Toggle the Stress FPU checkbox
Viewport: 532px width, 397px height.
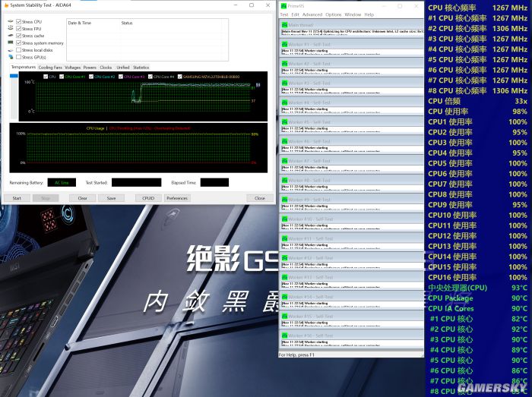tap(19, 29)
